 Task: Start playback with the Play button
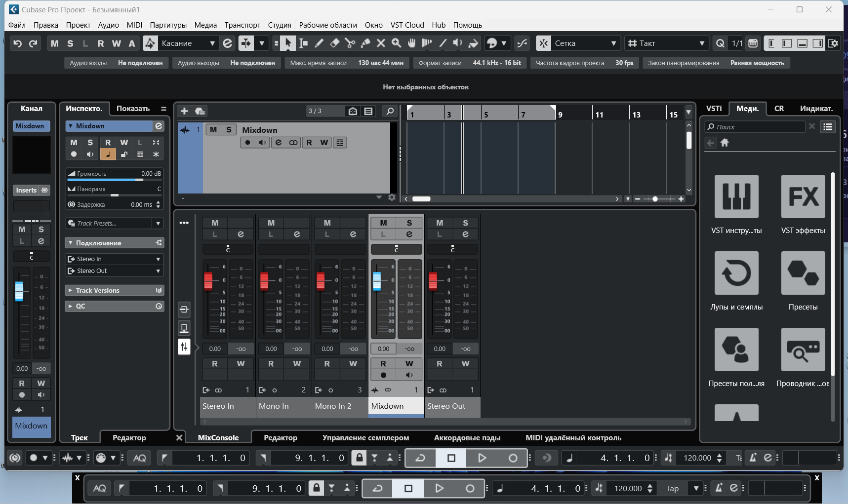point(482,458)
